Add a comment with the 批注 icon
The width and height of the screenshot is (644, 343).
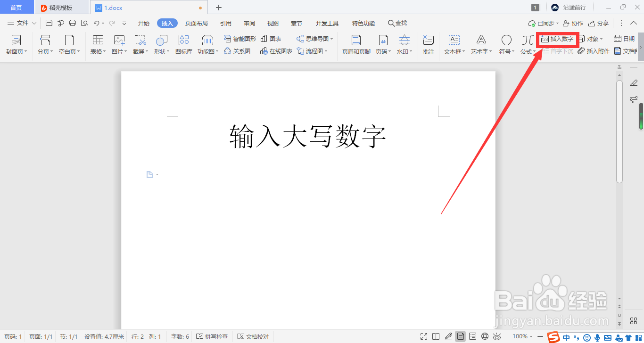(x=428, y=45)
